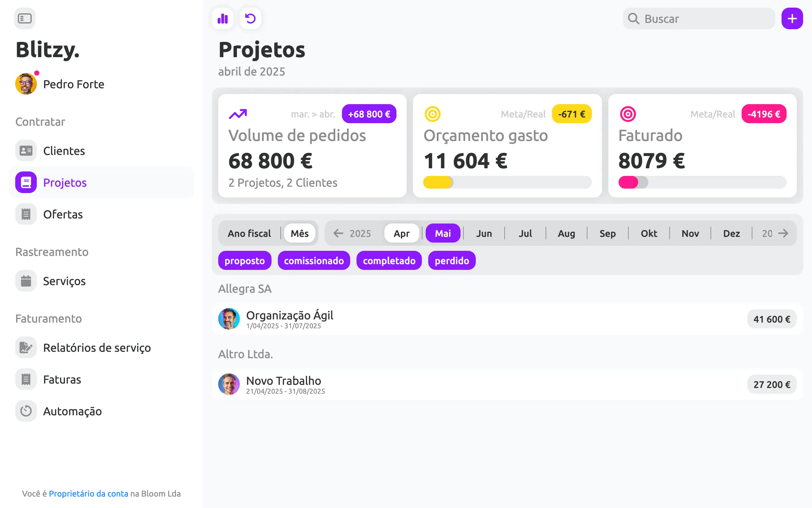
Task: Click the Novo Trabalho avatar
Action: pos(229,384)
